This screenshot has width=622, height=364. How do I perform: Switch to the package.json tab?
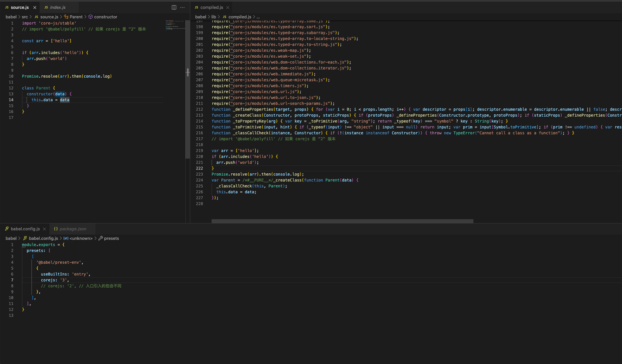73,229
